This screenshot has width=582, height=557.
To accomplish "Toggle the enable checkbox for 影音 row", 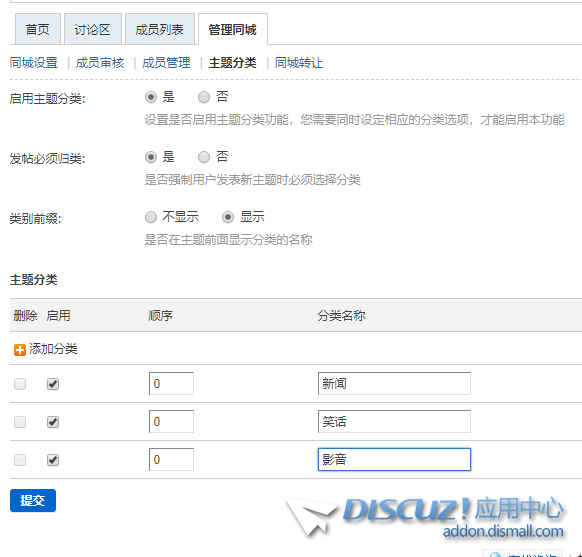I will (x=53, y=460).
